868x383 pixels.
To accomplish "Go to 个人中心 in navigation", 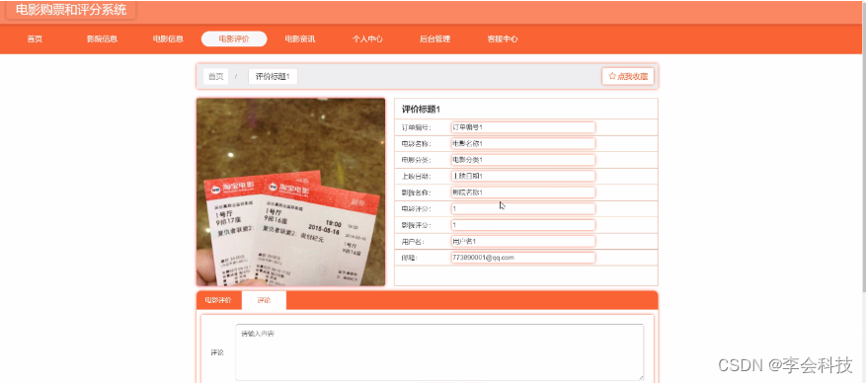I will pos(367,38).
